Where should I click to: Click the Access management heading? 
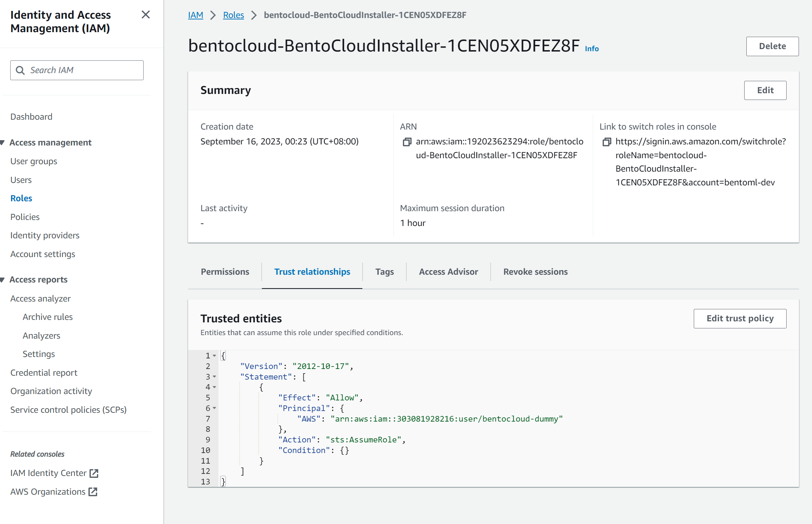coord(50,143)
